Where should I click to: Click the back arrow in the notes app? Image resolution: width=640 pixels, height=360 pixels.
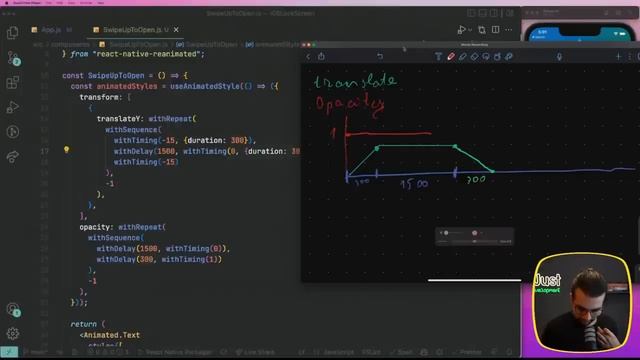[x=309, y=57]
